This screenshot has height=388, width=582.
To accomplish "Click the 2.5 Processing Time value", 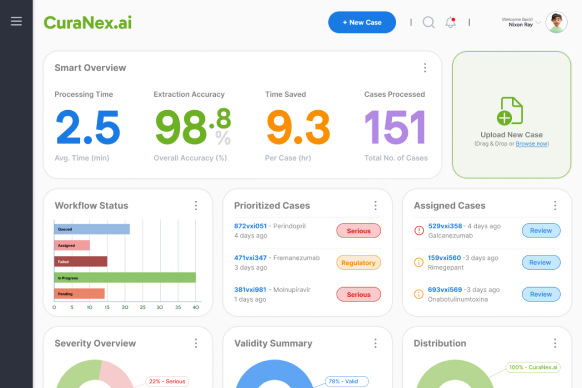I will click(x=88, y=127).
